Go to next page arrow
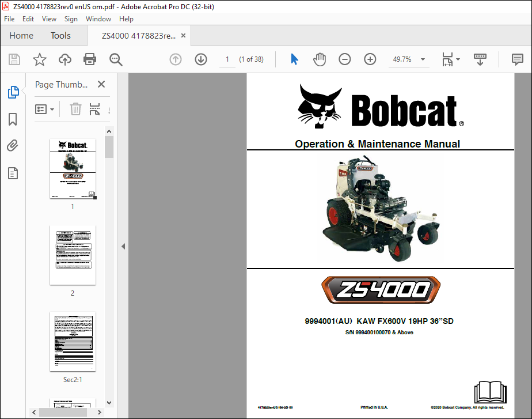Screen dimensions: 532x419 tap(201, 59)
